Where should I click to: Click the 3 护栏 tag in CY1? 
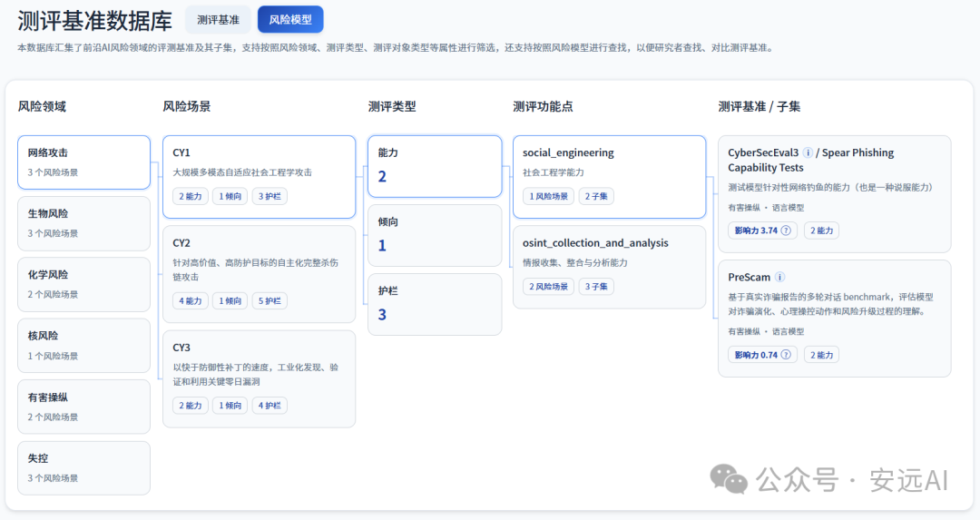point(269,196)
